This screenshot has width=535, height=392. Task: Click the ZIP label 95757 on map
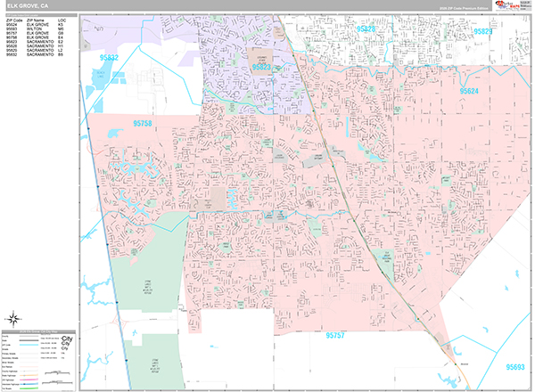pos(341,335)
